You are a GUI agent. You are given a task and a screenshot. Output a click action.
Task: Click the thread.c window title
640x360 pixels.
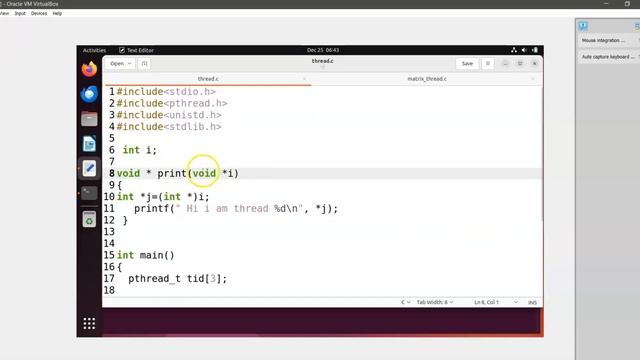[322, 61]
